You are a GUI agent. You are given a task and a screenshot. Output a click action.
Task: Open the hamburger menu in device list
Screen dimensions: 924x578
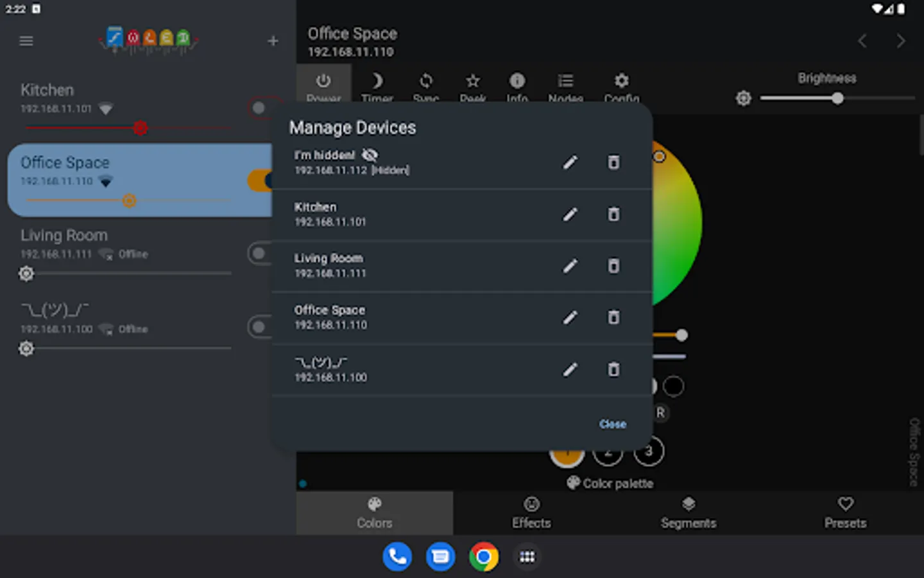[26, 41]
